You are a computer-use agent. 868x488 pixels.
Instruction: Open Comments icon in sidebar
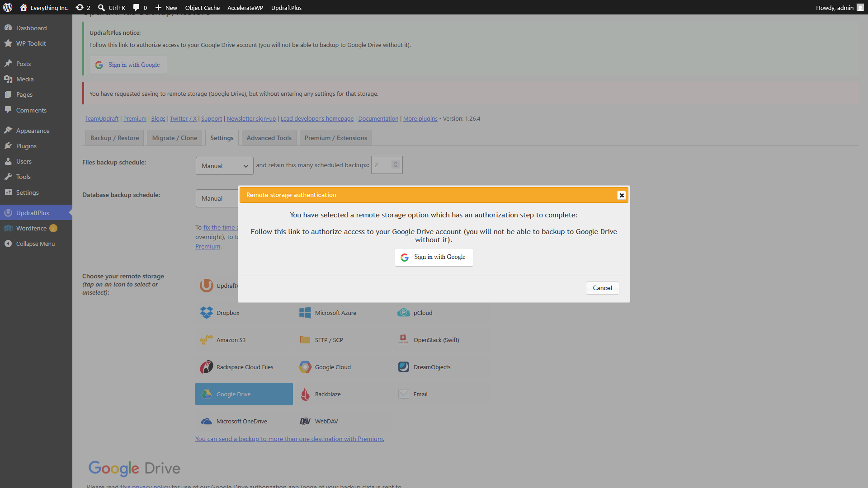[8, 110]
